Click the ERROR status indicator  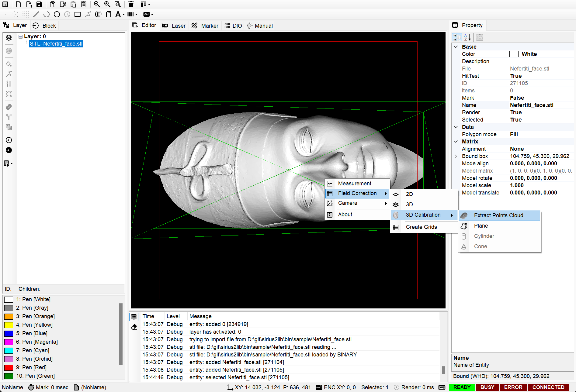pos(513,387)
